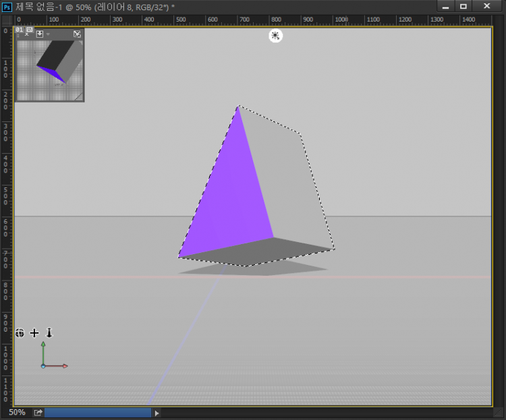Click the red X axis arrow
Image resolution: width=506 pixels, height=420 pixels.
click(64, 366)
